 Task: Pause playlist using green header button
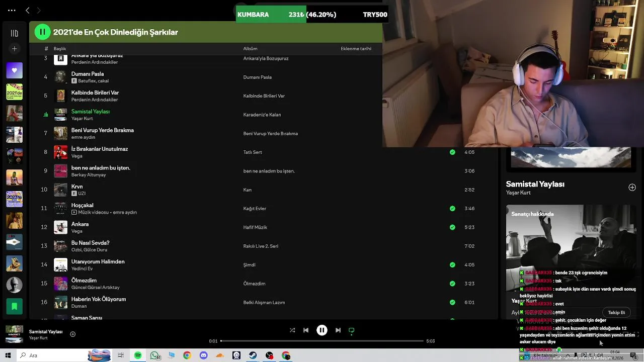[x=43, y=32]
